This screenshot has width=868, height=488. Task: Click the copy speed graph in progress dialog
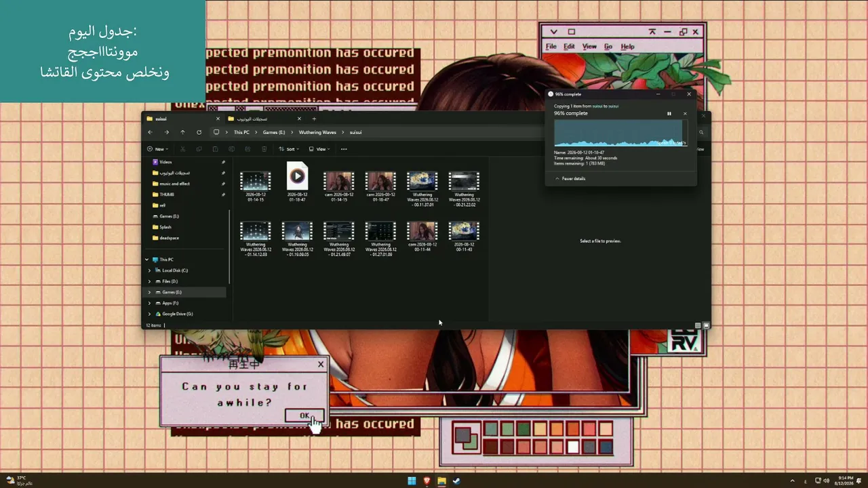620,133
